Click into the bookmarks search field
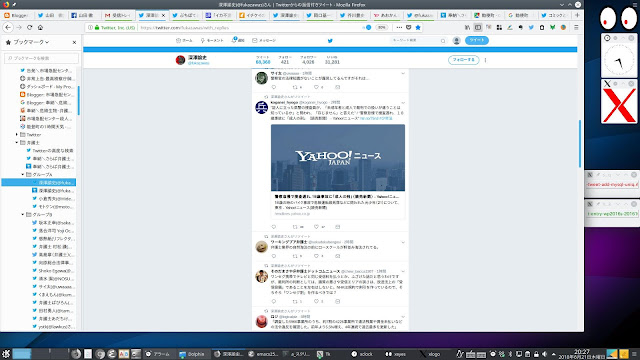The height and width of the screenshot is (360, 640). click(41, 58)
